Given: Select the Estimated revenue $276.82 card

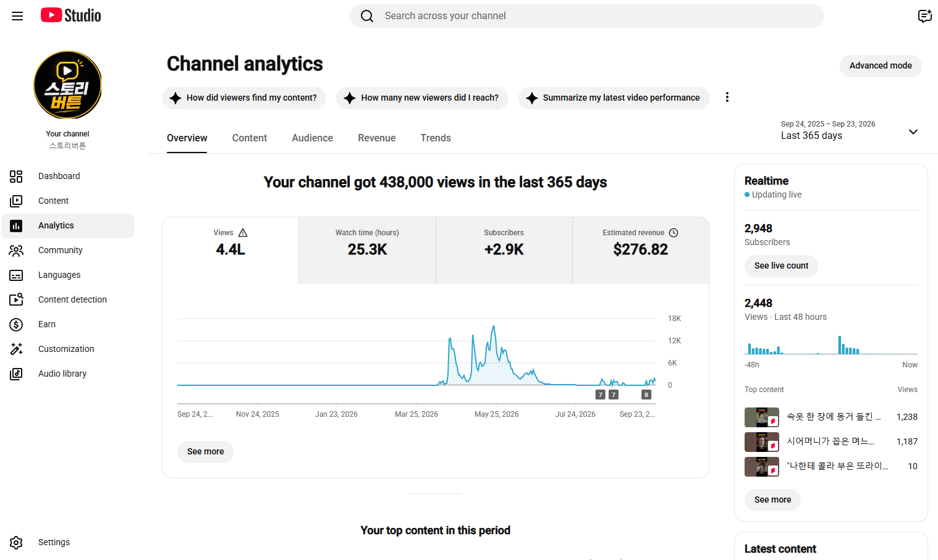Looking at the screenshot, I should click(640, 251).
